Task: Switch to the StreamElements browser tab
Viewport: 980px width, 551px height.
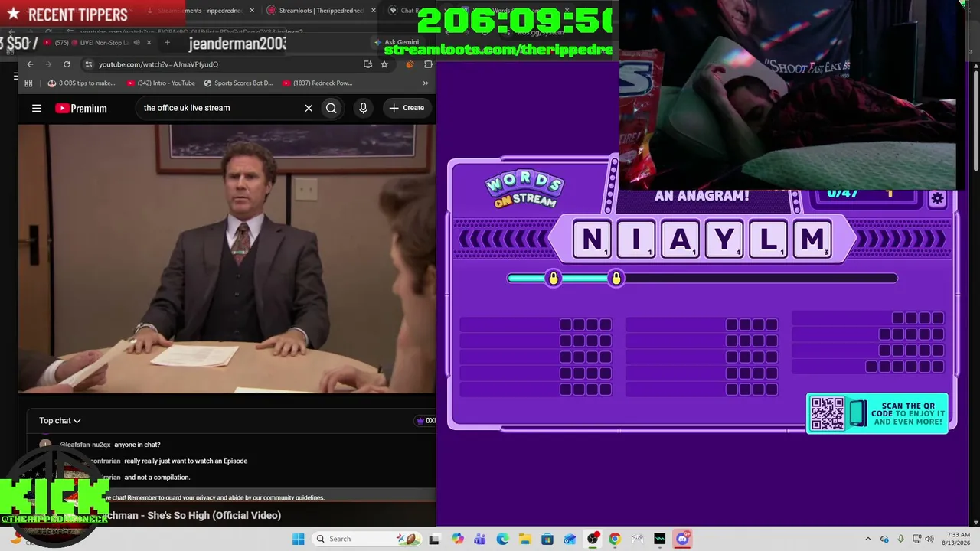Action: click(198, 11)
